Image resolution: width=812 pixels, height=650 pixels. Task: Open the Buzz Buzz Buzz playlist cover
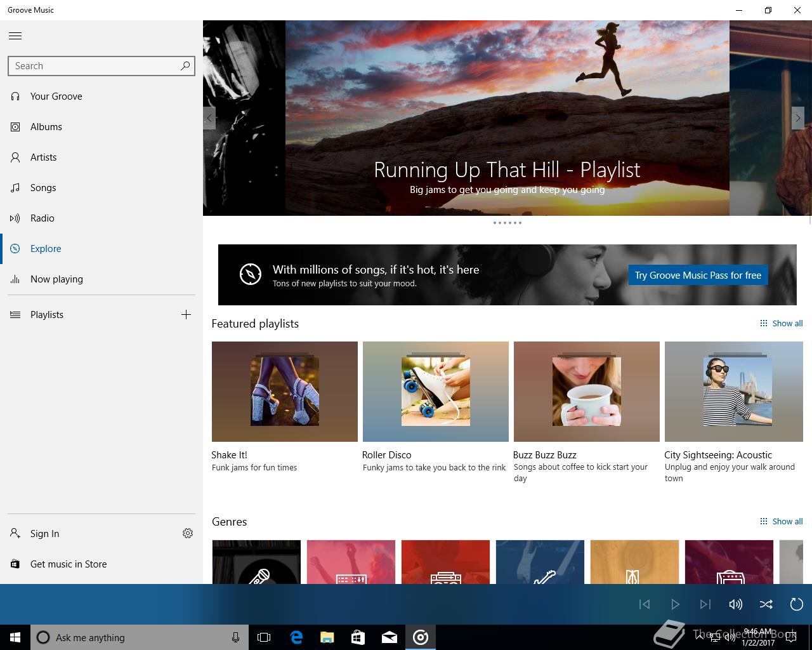[x=587, y=392]
